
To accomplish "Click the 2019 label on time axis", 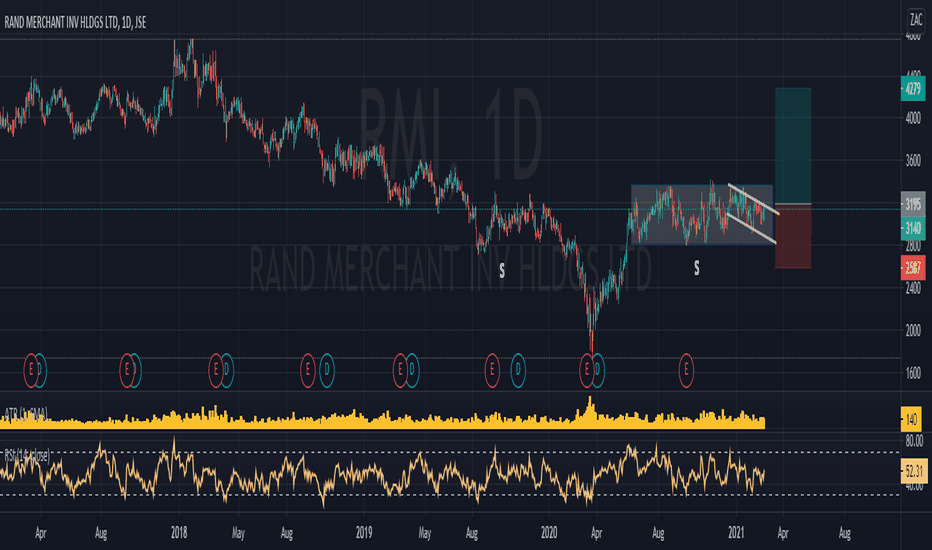I will (364, 533).
